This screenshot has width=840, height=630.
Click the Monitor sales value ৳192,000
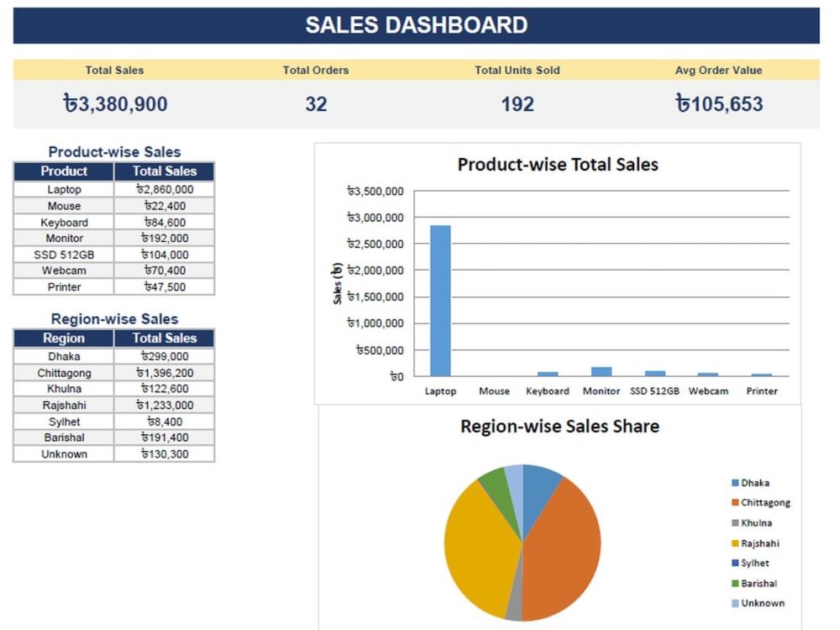pyautogui.click(x=165, y=238)
